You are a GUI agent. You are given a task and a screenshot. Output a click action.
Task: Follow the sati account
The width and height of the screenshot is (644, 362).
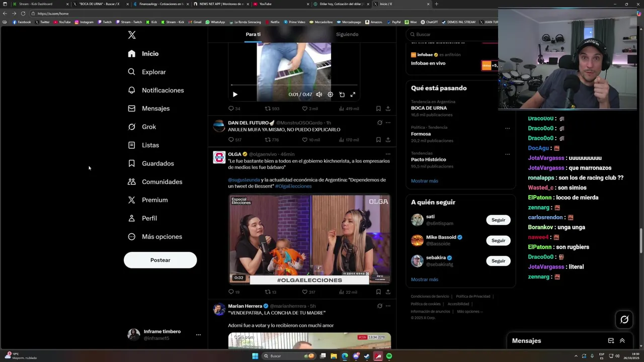tap(498, 220)
